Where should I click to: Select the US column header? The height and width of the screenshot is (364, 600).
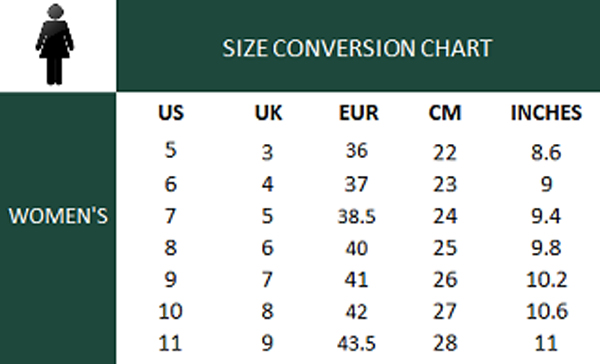171,113
